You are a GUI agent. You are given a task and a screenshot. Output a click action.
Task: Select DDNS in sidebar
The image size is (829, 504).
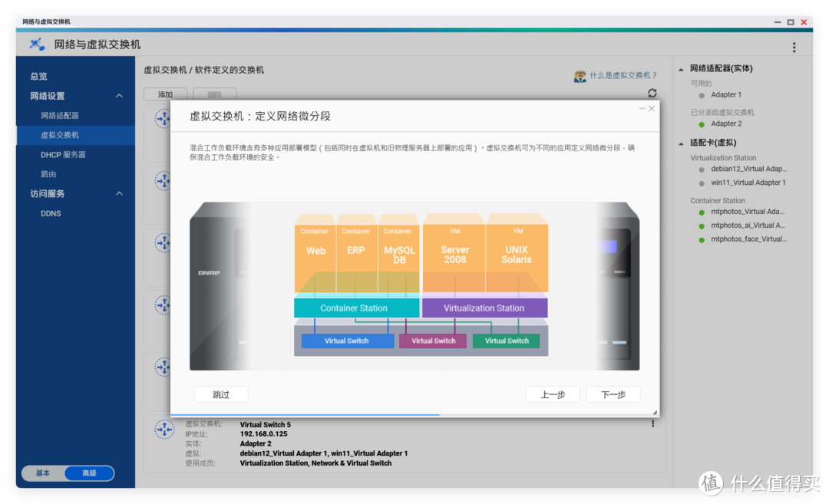click(x=51, y=213)
